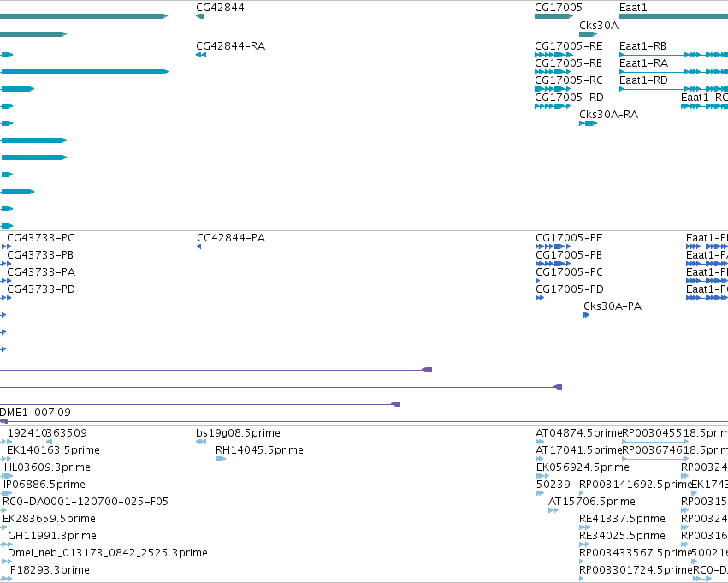Click the RC0-DA0001-120700-025-F05 label
Viewport: 728px width, 583px height.
[86, 502]
